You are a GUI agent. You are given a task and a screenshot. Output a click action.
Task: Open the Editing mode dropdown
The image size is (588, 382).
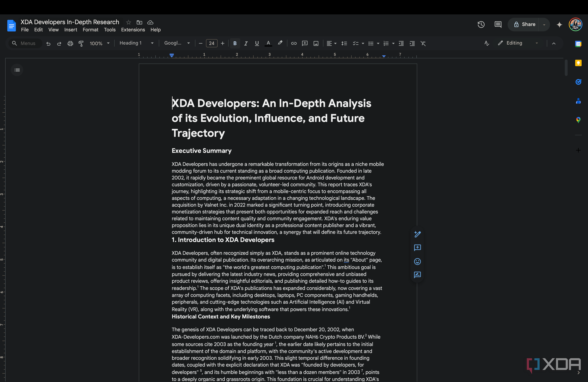[518, 43]
